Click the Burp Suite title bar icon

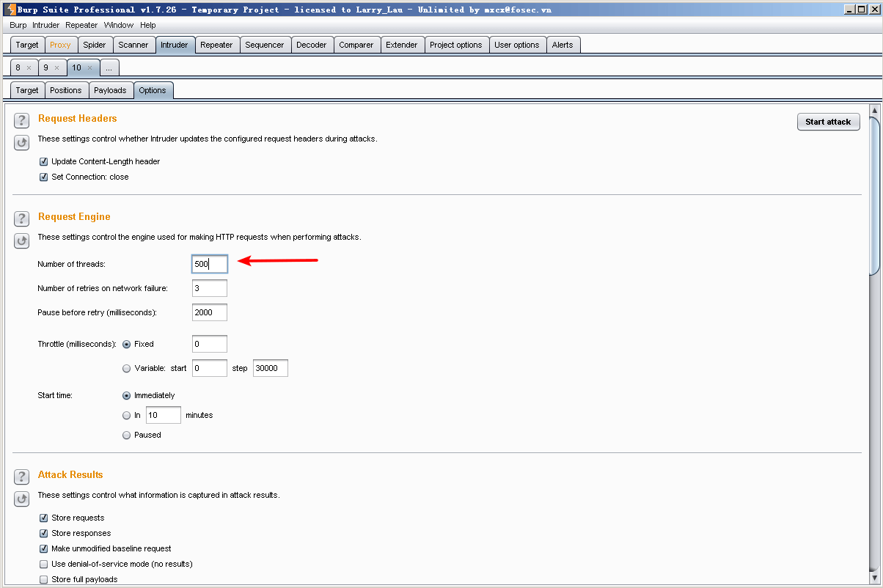coord(10,10)
